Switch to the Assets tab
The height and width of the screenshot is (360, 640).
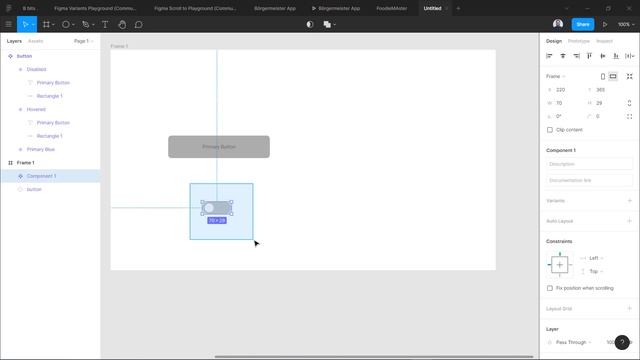click(x=36, y=41)
